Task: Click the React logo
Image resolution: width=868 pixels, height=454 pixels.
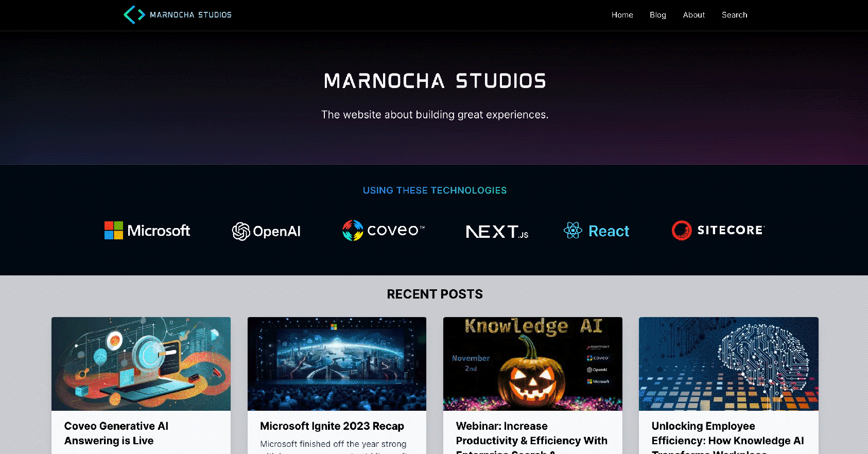Action: 596,231
